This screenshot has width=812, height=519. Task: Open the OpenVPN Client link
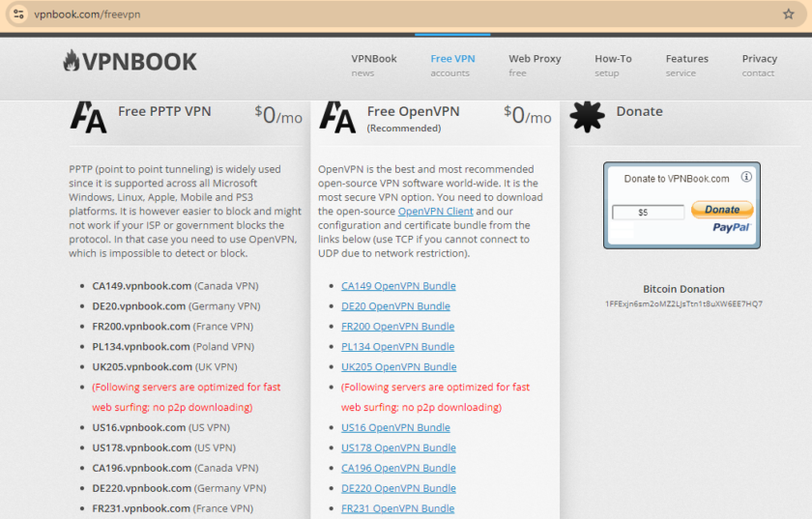pyautogui.click(x=435, y=212)
